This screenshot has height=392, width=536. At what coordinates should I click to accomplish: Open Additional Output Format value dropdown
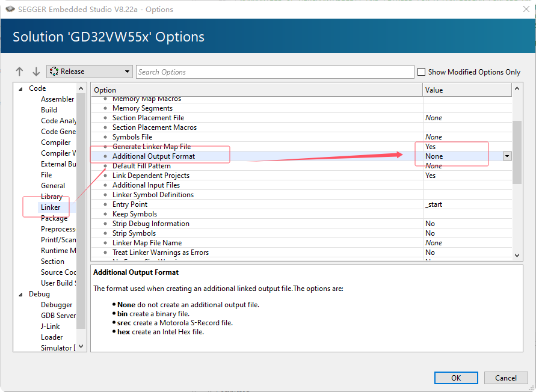(x=507, y=156)
